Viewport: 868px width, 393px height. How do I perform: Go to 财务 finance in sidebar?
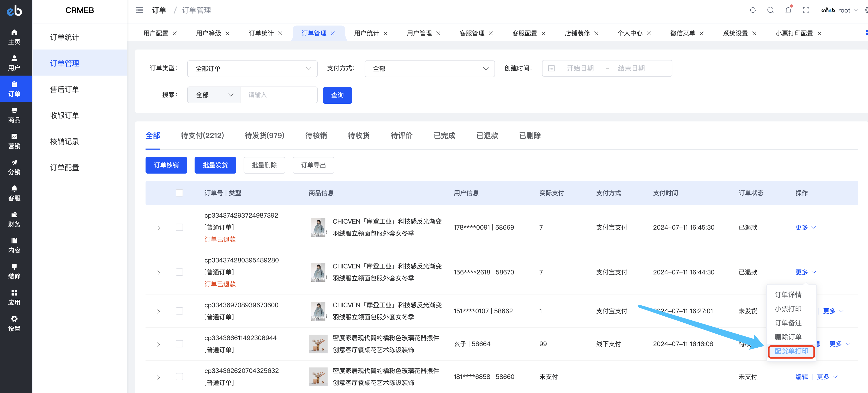14,219
